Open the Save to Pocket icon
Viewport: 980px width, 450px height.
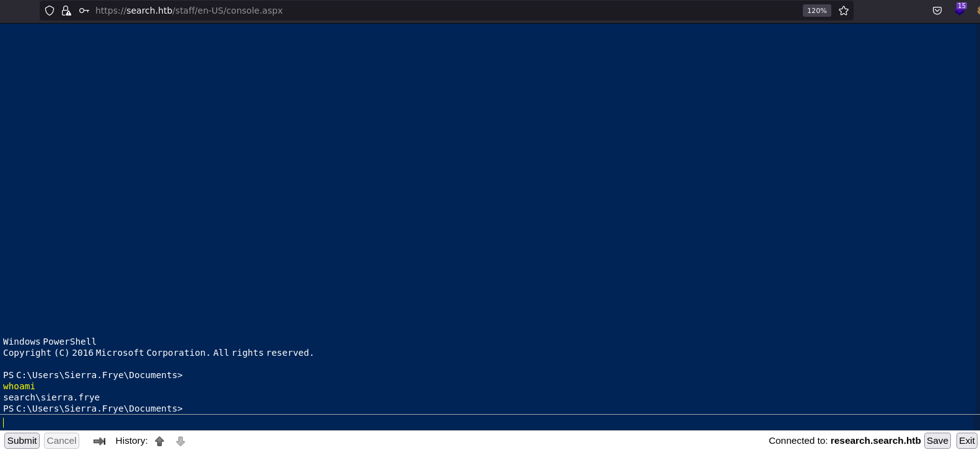point(937,11)
